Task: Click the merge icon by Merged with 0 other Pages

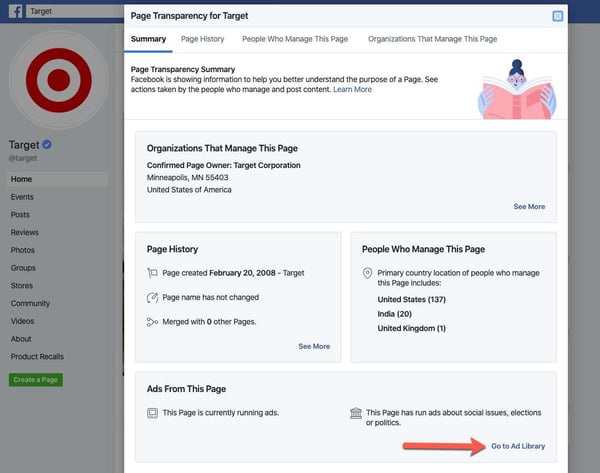Action: click(152, 322)
